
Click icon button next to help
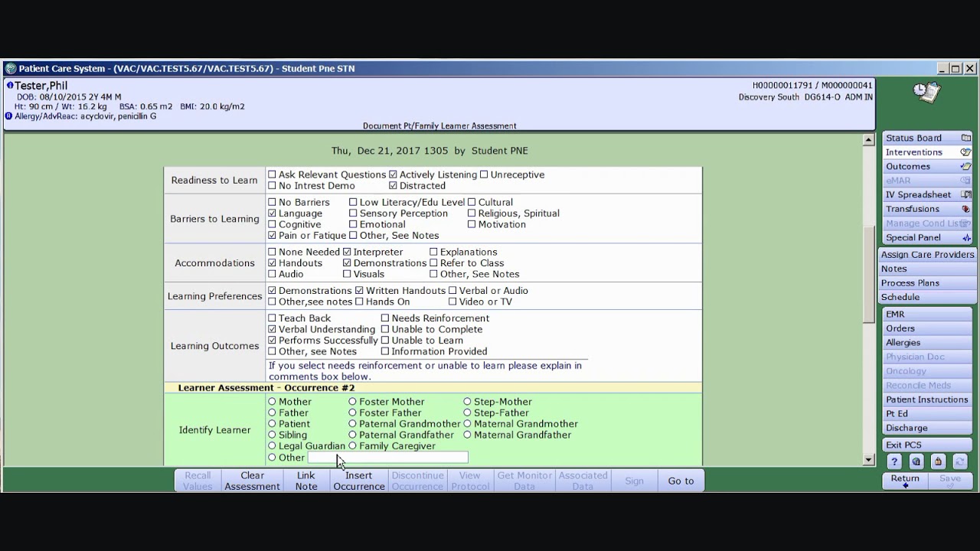pyautogui.click(x=916, y=461)
